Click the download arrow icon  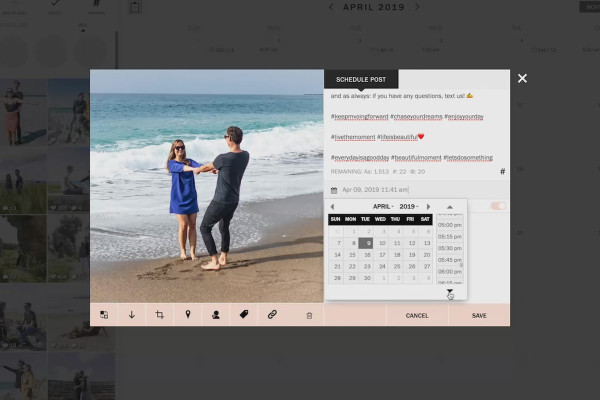click(x=132, y=315)
